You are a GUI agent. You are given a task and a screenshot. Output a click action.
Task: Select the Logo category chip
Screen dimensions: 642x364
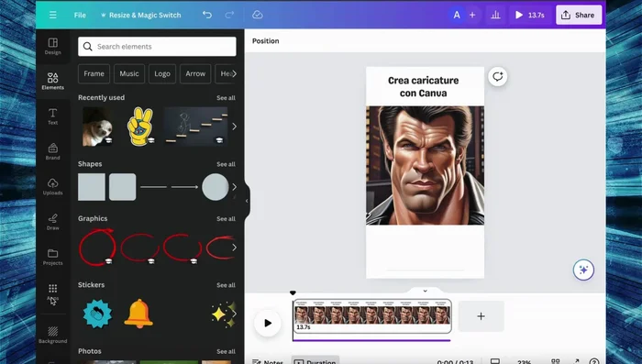tap(162, 73)
